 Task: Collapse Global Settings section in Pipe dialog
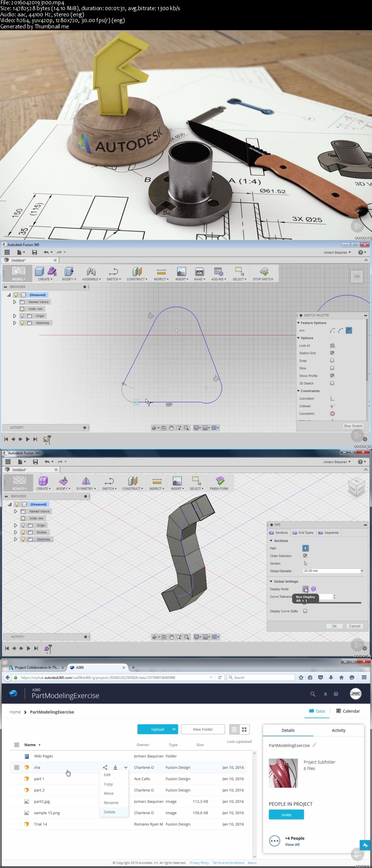tap(271, 581)
